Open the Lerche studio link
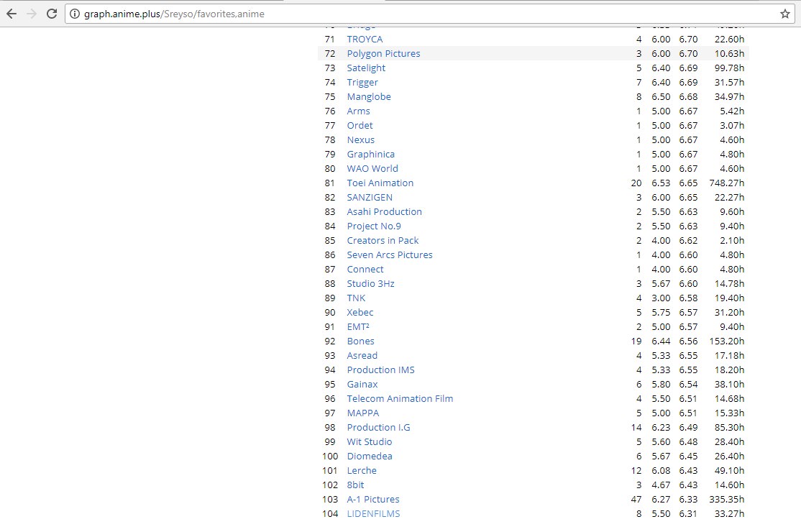Image resolution: width=801 pixels, height=532 pixels. [x=362, y=470]
